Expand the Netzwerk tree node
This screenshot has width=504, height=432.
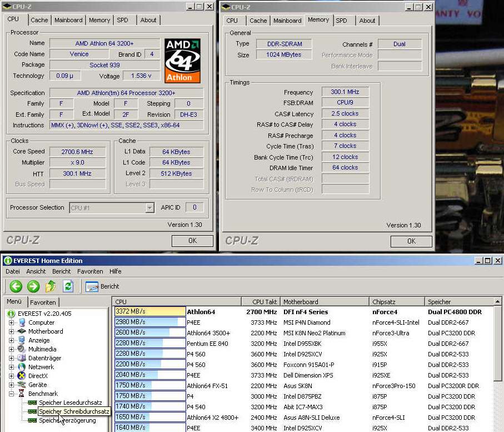click(11, 367)
